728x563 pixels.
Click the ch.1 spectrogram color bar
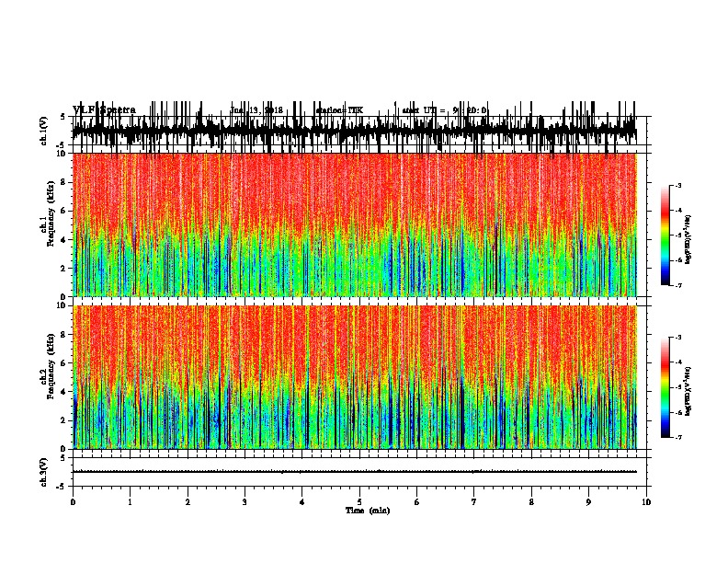tap(665, 236)
